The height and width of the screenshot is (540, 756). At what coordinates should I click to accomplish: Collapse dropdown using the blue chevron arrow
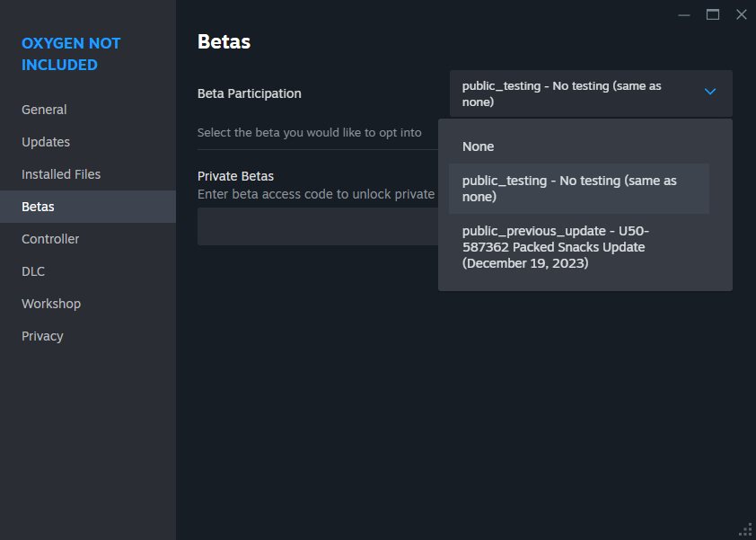[x=710, y=93]
